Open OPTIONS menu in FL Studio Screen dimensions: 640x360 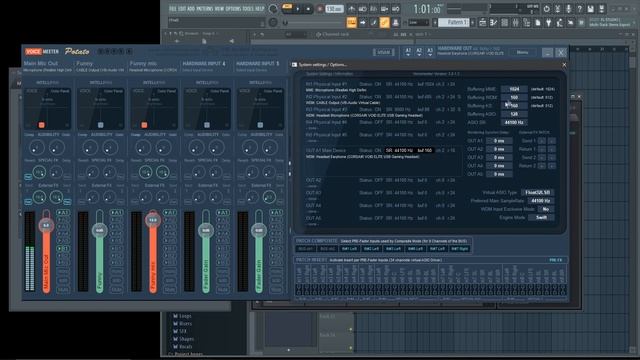click(x=233, y=9)
